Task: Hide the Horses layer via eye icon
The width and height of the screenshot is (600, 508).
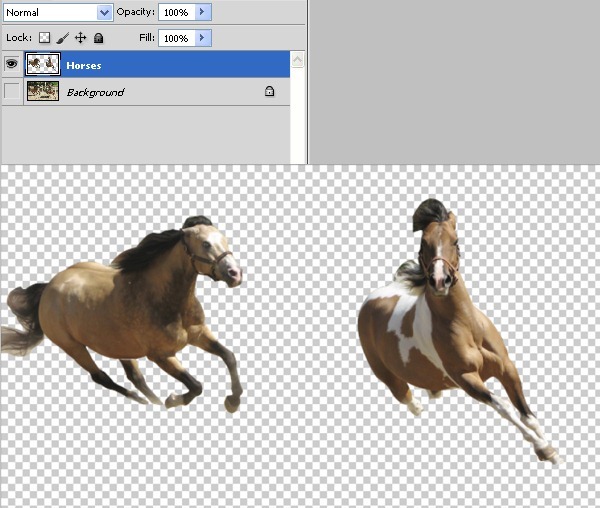Action: (x=12, y=64)
